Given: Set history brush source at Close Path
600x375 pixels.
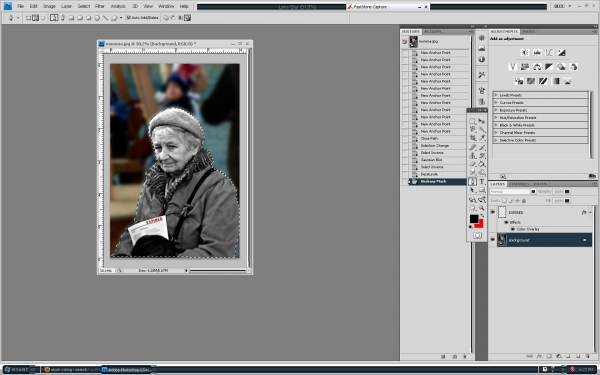Looking at the screenshot, I should [404, 139].
